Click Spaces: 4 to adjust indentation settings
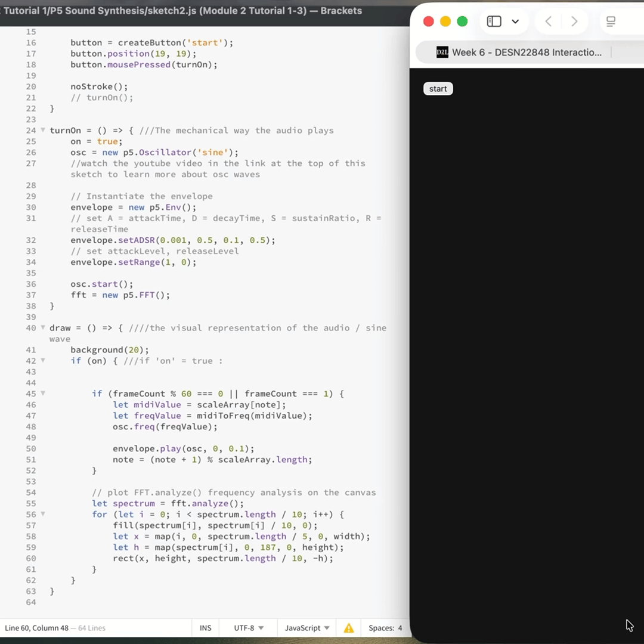Viewport: 644px width, 644px height. click(385, 627)
